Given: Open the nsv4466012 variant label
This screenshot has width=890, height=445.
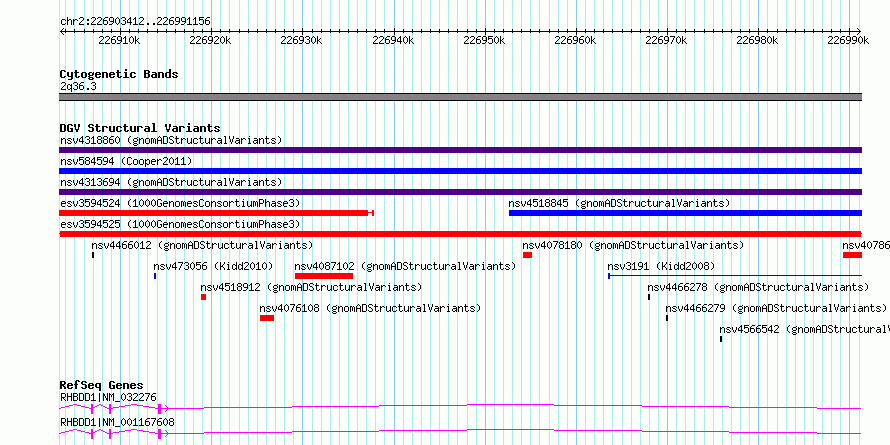Looking at the screenshot, I should (x=202, y=245).
